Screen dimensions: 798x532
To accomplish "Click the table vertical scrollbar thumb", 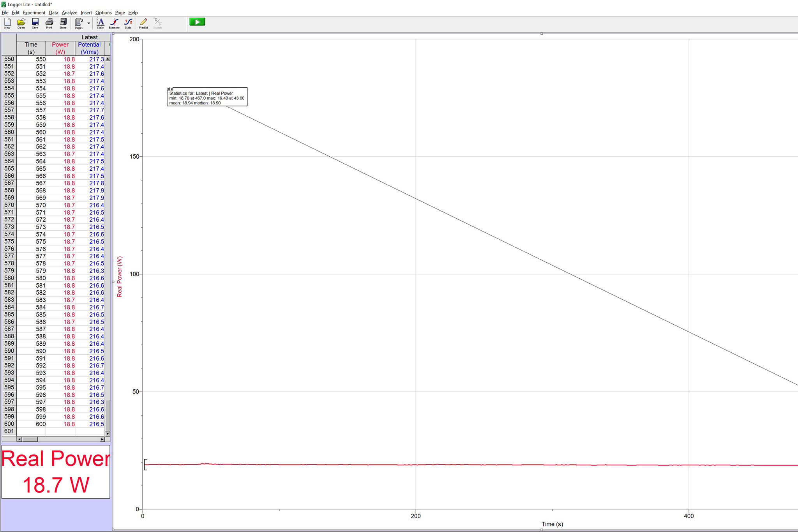I will pos(108,415).
